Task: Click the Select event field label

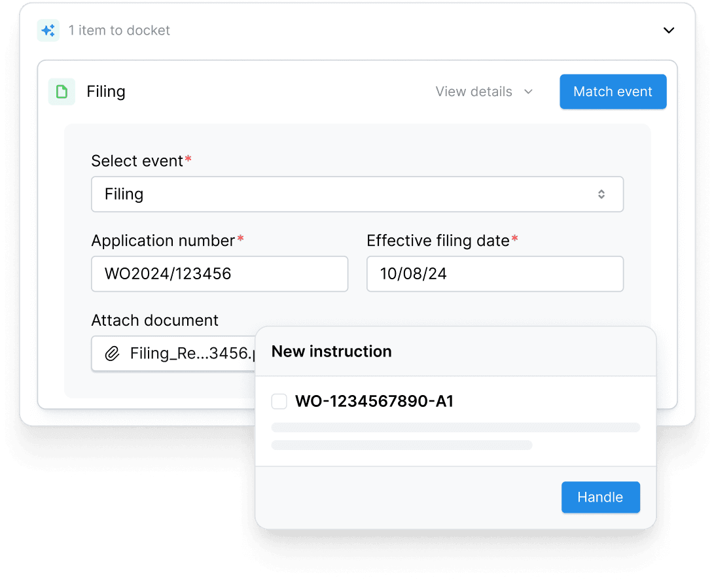Action: tap(137, 161)
